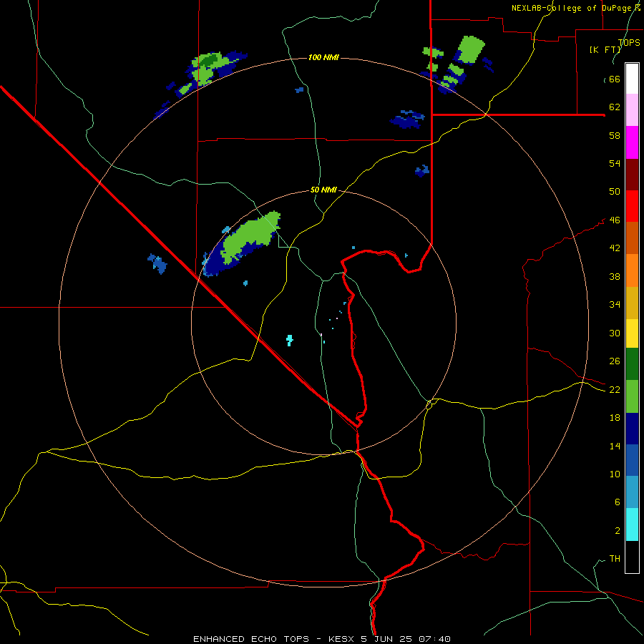Click the TOPS legend title
Image resolution: width=644 pixels, height=644 pixels.
629,43
